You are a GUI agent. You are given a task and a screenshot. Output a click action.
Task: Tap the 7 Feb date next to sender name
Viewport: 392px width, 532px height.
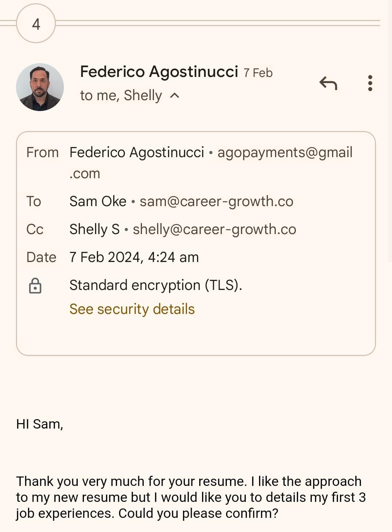[258, 73]
